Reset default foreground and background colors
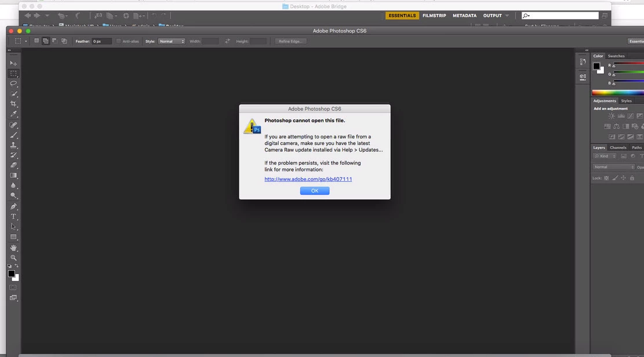The height and width of the screenshot is (357, 644). pos(9,266)
